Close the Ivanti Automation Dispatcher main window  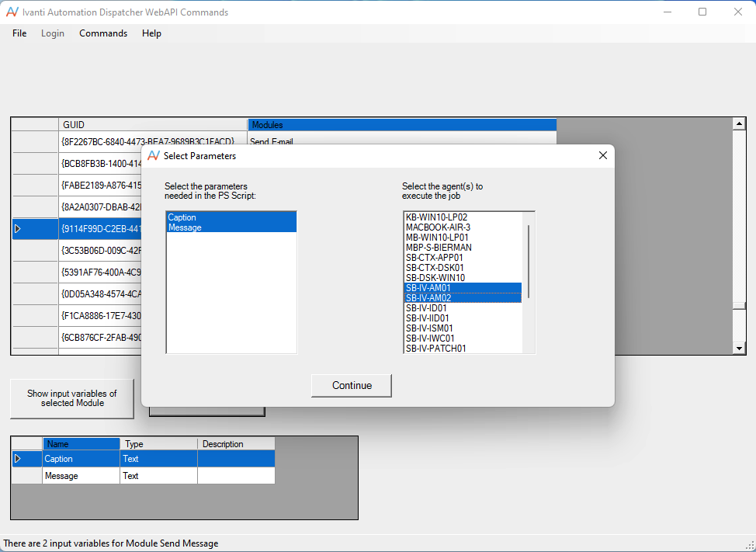[x=737, y=12]
